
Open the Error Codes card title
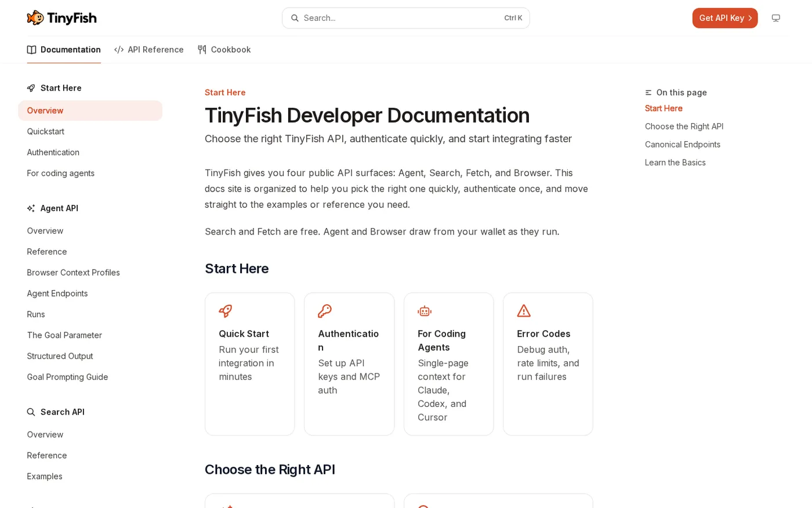click(543, 334)
